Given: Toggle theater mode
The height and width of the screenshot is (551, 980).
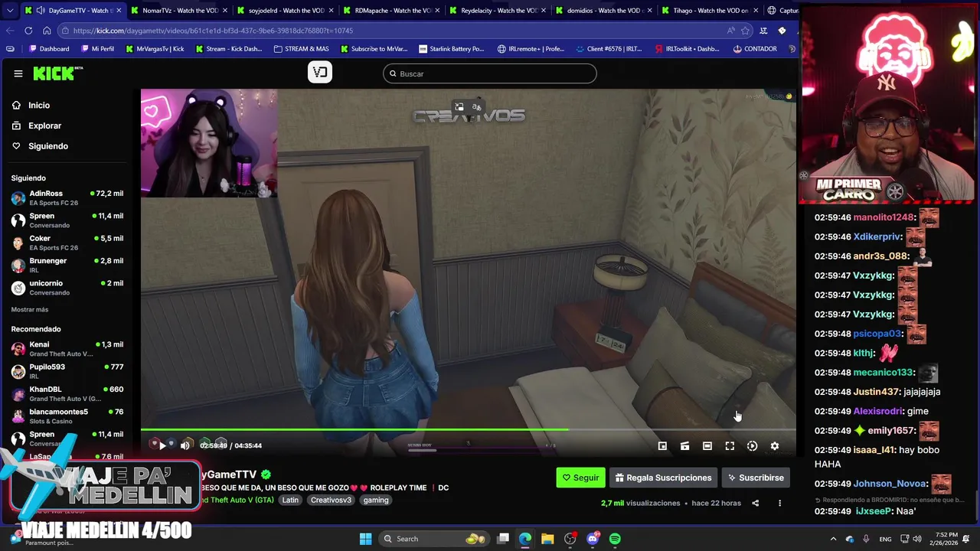Looking at the screenshot, I should [707, 446].
